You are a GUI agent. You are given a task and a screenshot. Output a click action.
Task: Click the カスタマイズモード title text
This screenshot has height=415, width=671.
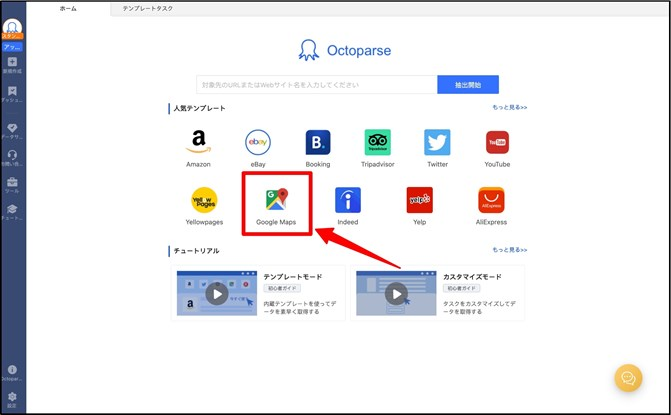tap(472, 277)
